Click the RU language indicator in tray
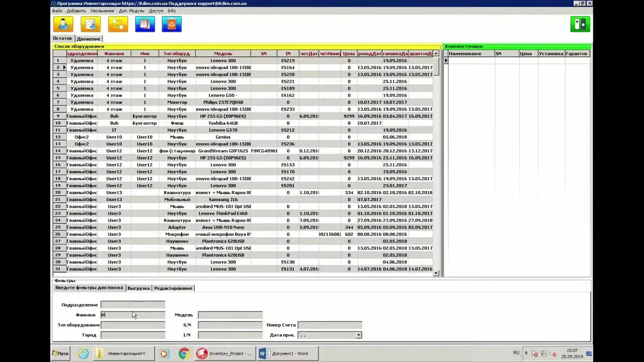This screenshot has width=644, height=362. [x=516, y=353]
